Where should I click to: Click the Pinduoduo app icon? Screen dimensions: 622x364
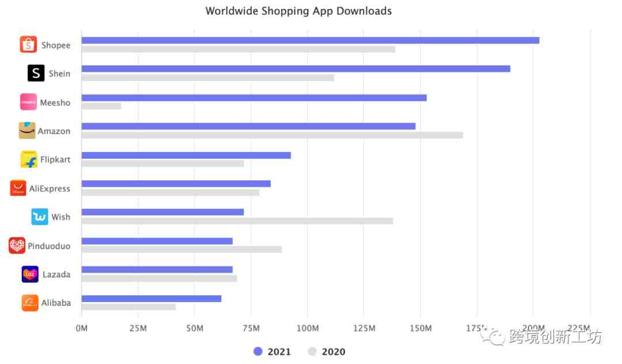[17, 245]
